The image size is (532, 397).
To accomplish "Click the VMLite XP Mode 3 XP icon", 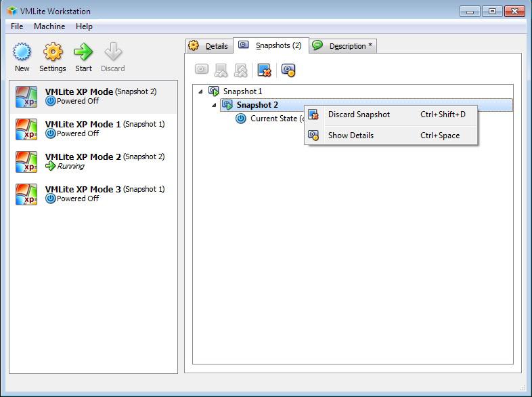I will [x=26, y=194].
